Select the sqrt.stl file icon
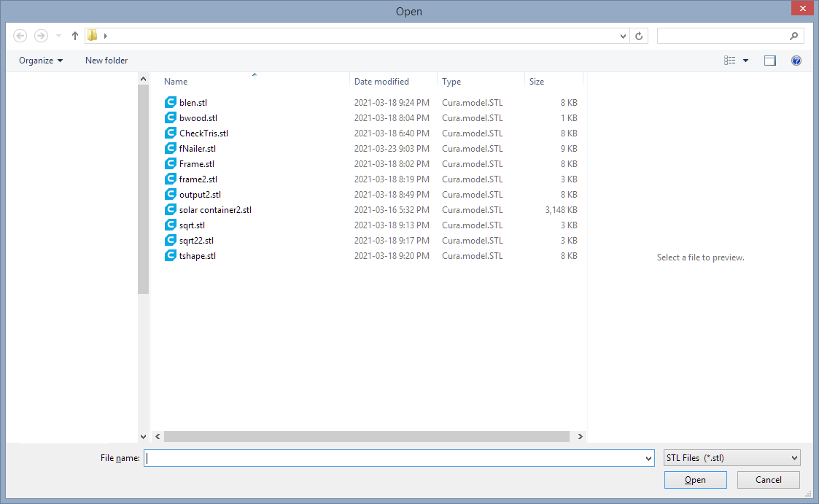This screenshot has width=819, height=504. pos(170,225)
